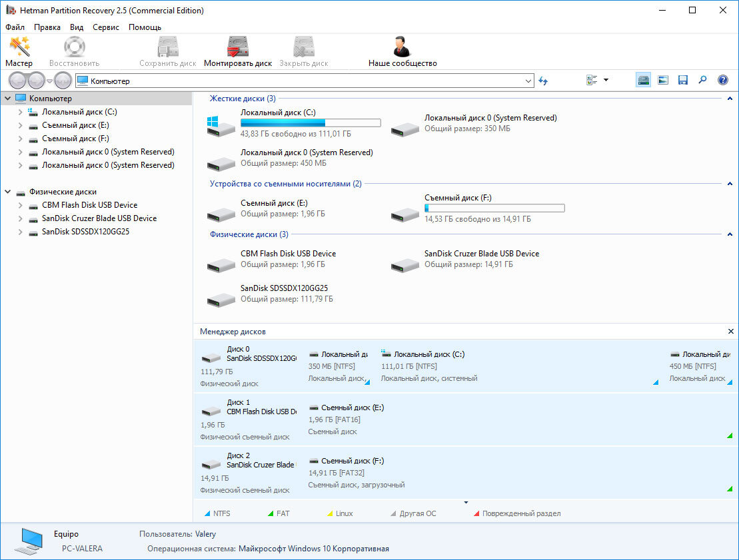Select 350 МБ NTFS partition in manager
Viewport: 739px width, 560px height.
tap(339, 366)
